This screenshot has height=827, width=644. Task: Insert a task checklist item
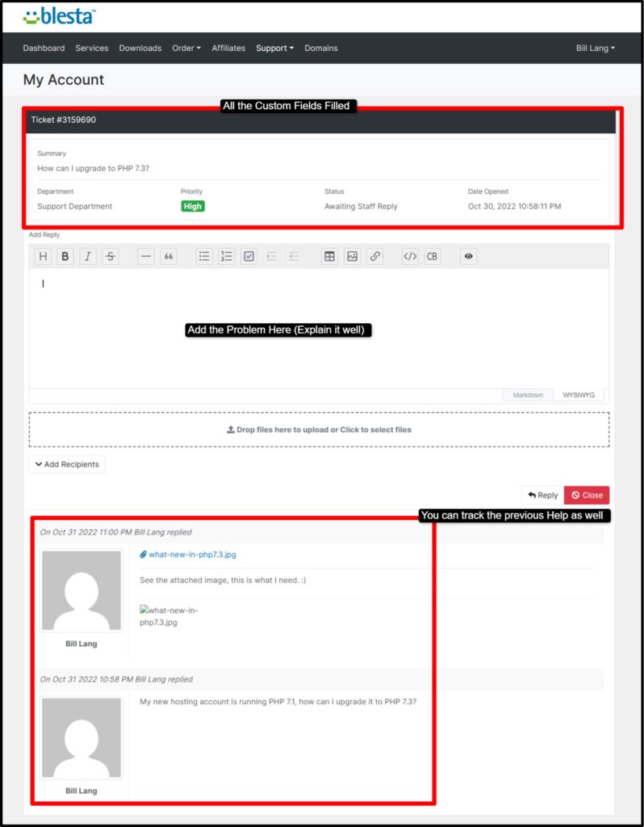pos(249,256)
